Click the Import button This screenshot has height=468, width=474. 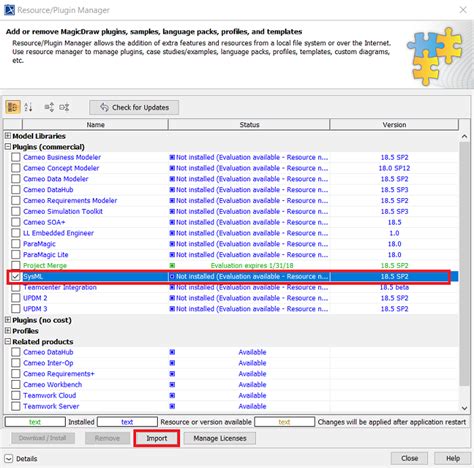pyautogui.click(x=157, y=438)
